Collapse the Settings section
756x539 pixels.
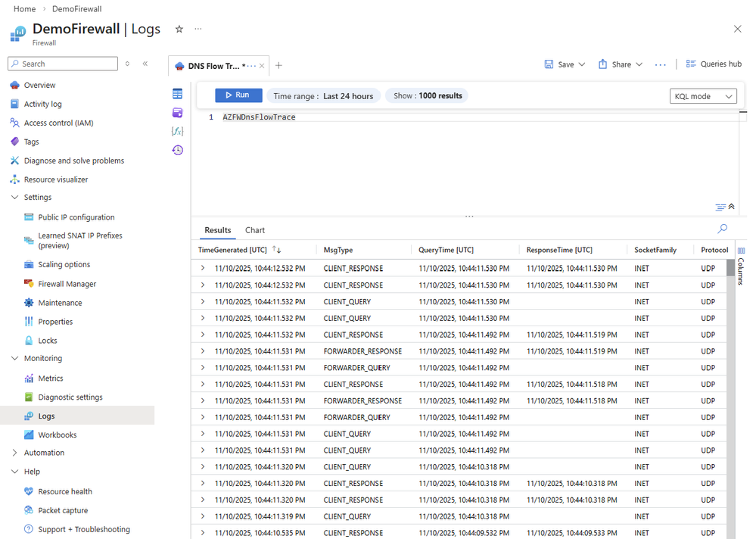(x=14, y=197)
